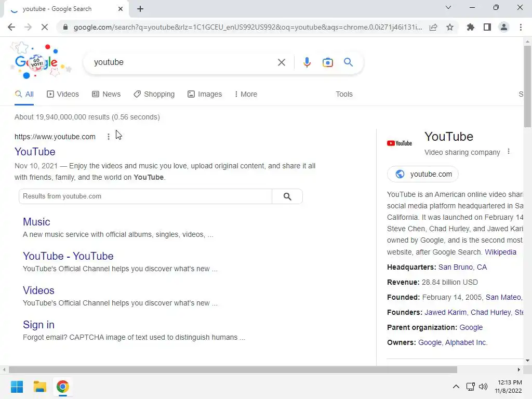Image resolution: width=532 pixels, height=399 pixels.
Task: Open the YouTube - YouTube sitelink
Action: click(x=68, y=256)
